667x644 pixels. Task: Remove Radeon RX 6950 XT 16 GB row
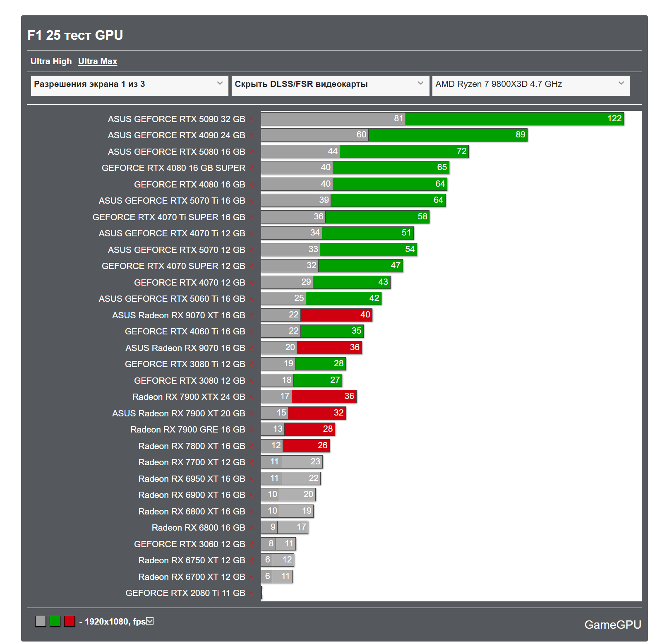(251, 479)
